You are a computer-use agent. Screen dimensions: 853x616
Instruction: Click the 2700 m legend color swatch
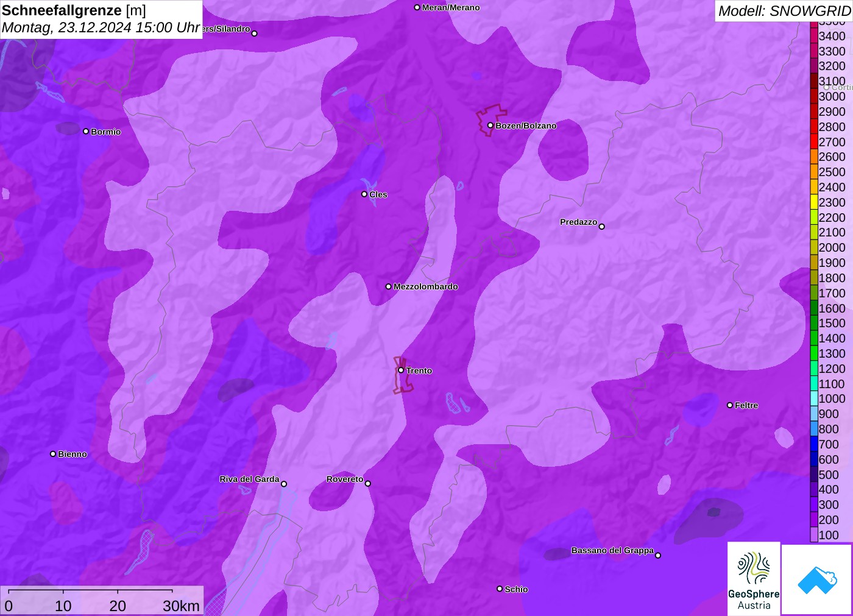pos(814,142)
